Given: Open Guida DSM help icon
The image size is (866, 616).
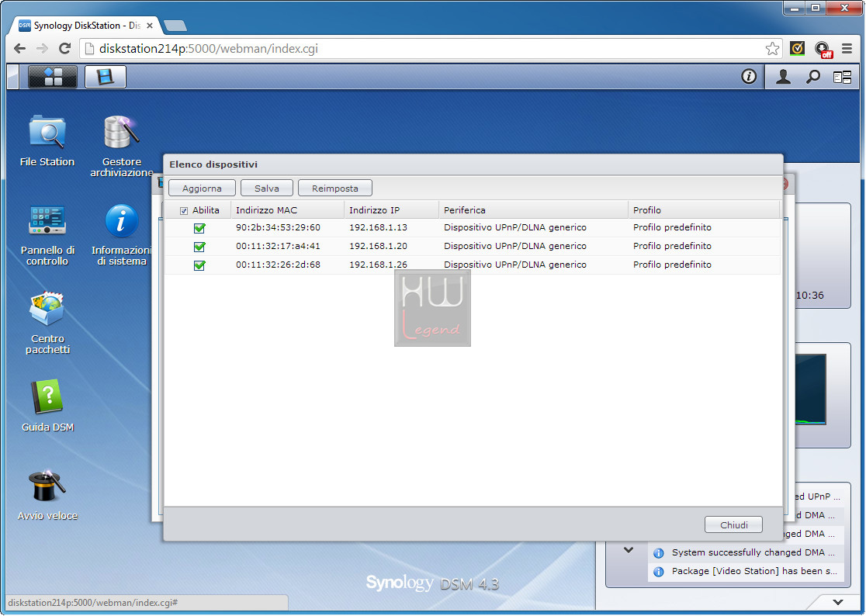Looking at the screenshot, I should coord(47,406).
